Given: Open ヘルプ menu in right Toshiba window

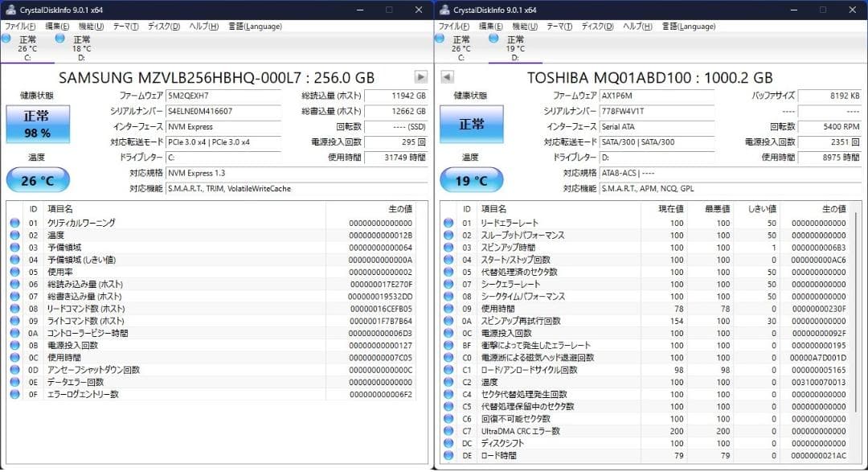Looking at the screenshot, I should (637, 26).
